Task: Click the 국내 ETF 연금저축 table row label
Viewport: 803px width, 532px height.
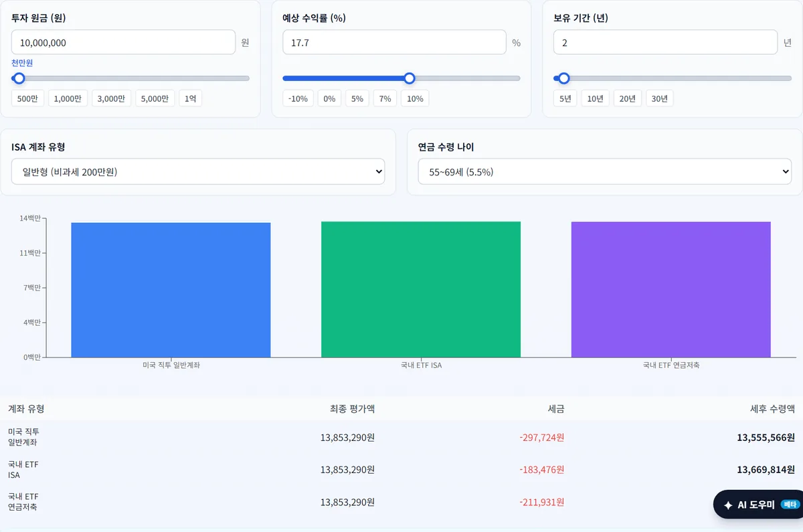Action: tap(23, 502)
